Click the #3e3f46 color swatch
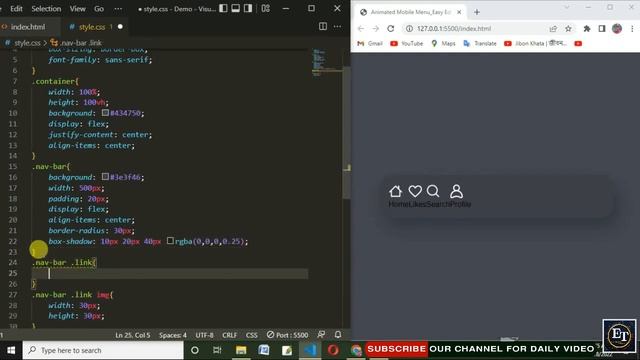Image resolution: width=640 pixels, height=360 pixels. pyautogui.click(x=105, y=177)
